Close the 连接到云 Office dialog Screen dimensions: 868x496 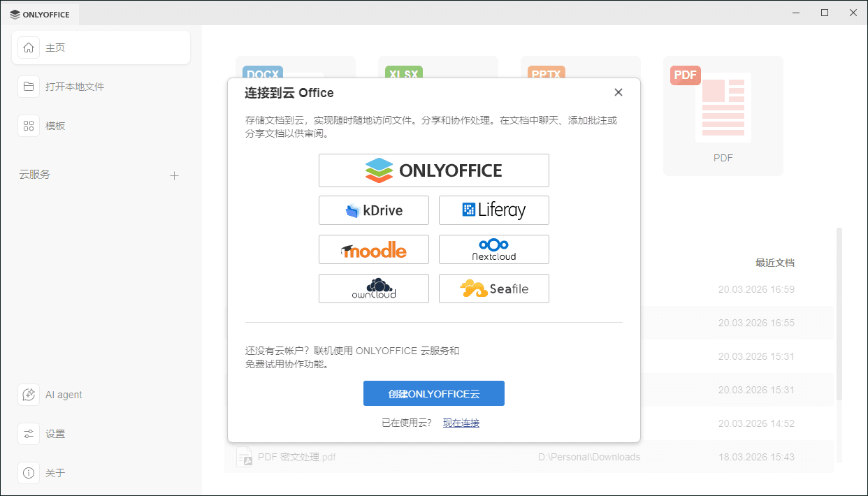tap(618, 92)
